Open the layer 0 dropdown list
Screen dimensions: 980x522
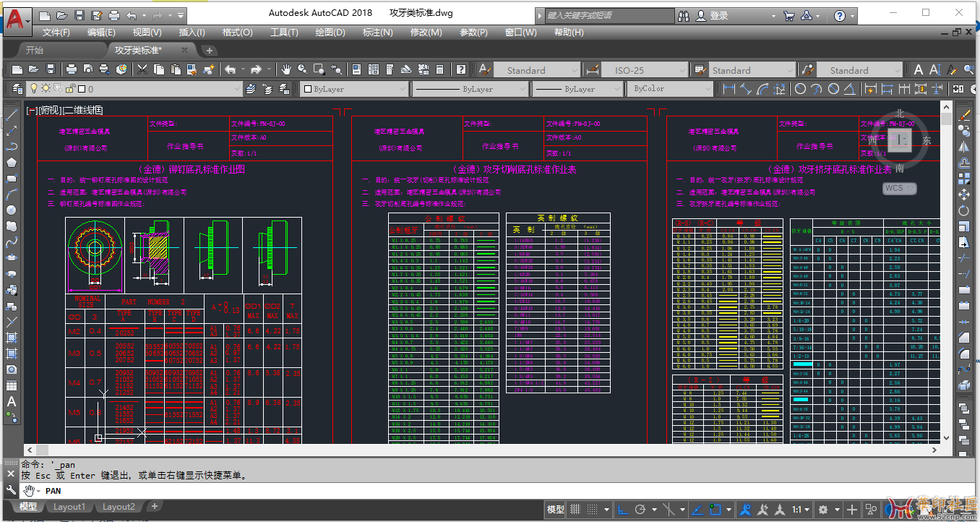(236, 89)
